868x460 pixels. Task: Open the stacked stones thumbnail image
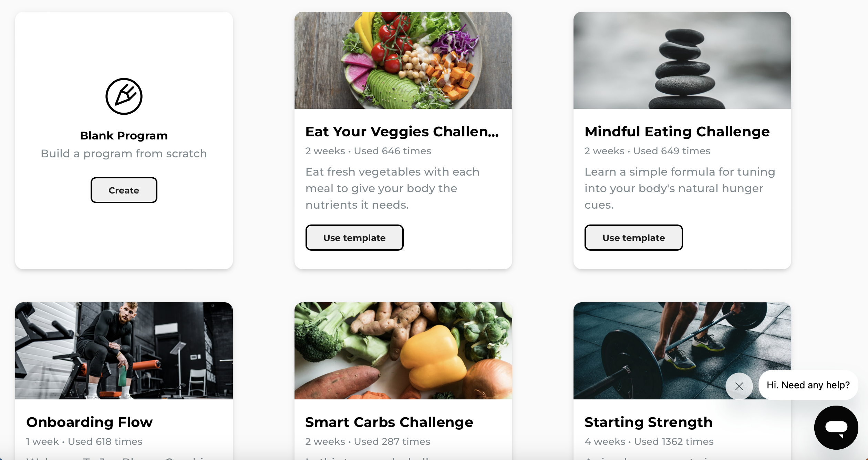(x=682, y=60)
